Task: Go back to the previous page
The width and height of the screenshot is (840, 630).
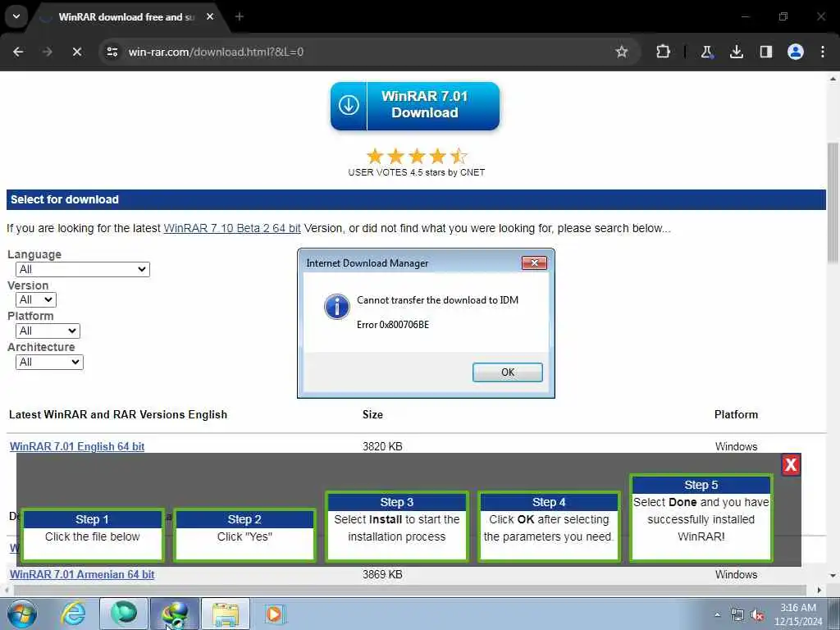Action: 18,52
